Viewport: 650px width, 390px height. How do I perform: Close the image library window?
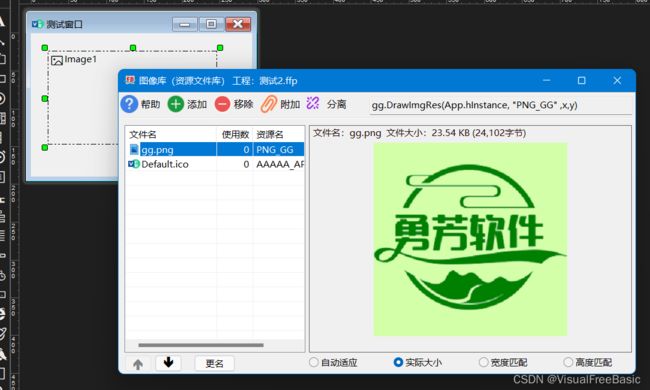click(x=617, y=80)
